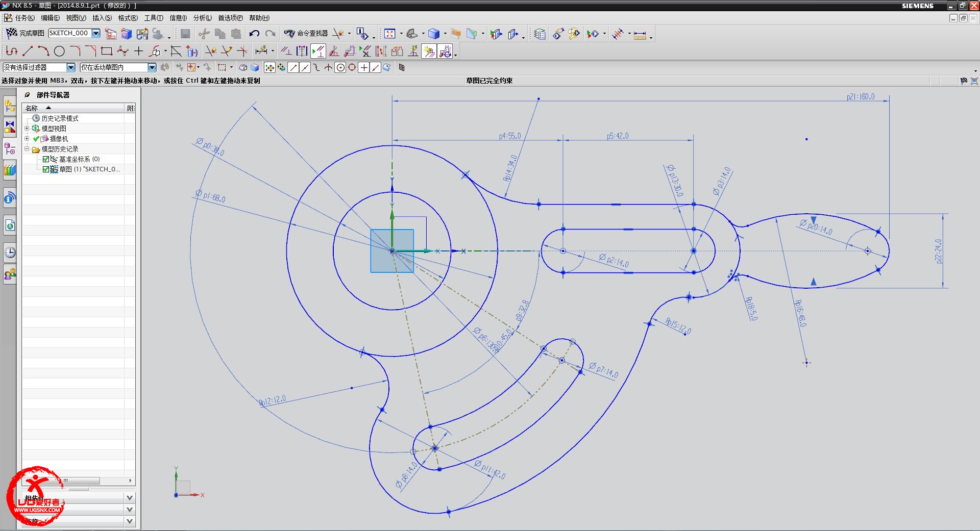This screenshot has height=531, width=980.
Task: Toggle the Mid Point snap button
Action: [305, 67]
